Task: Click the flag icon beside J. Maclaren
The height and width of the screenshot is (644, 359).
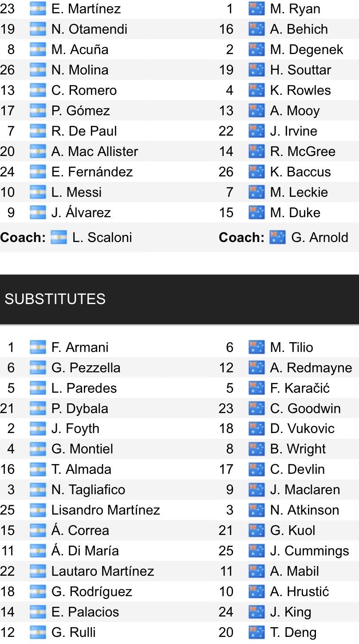Action: pos(256,490)
